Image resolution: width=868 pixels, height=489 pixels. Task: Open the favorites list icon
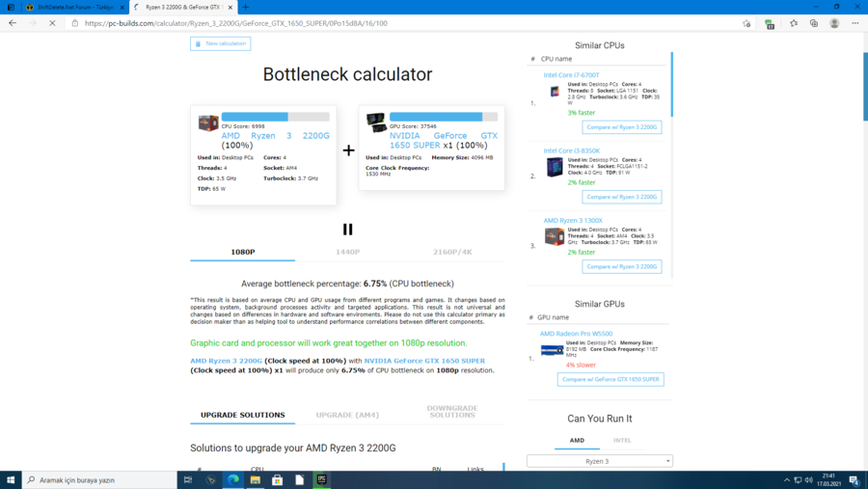click(794, 23)
